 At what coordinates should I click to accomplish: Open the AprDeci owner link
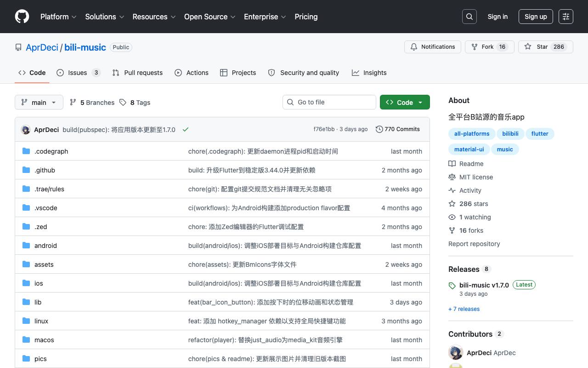coord(42,47)
